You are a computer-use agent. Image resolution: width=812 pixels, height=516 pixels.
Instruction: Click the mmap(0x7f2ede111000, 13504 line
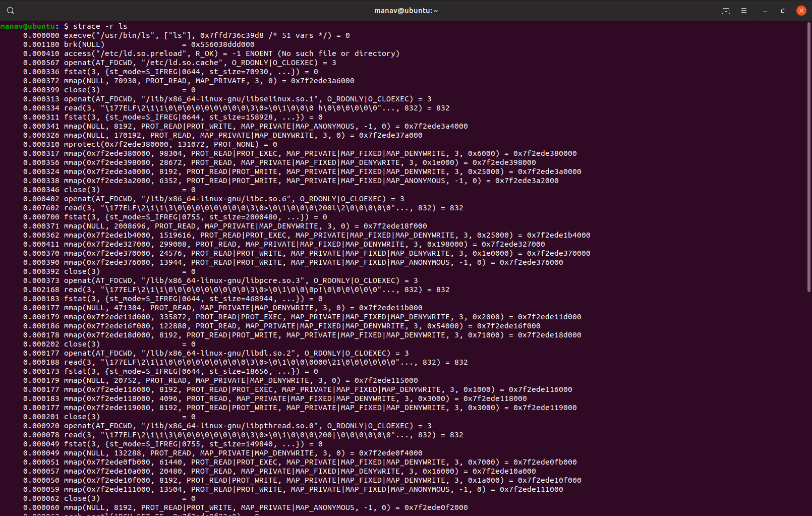coord(293,489)
